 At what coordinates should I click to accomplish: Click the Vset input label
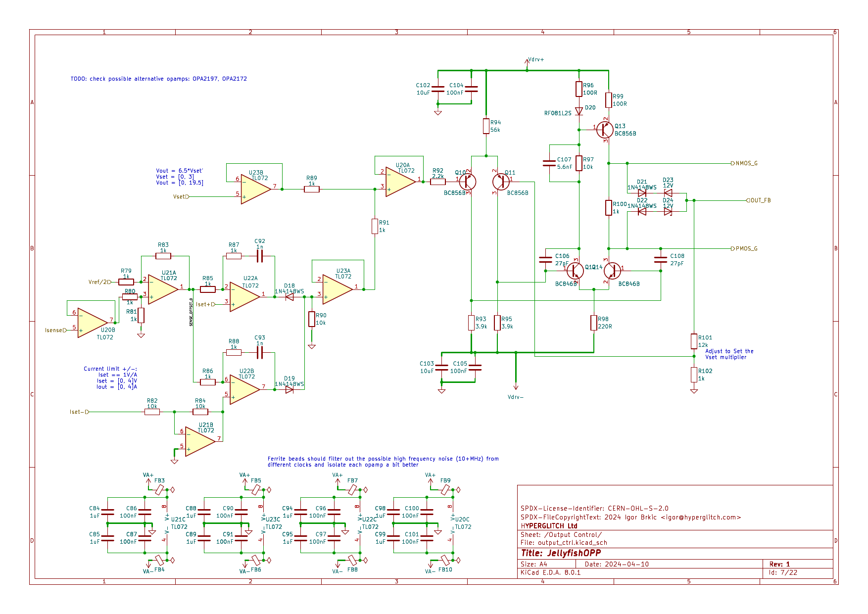(180, 197)
